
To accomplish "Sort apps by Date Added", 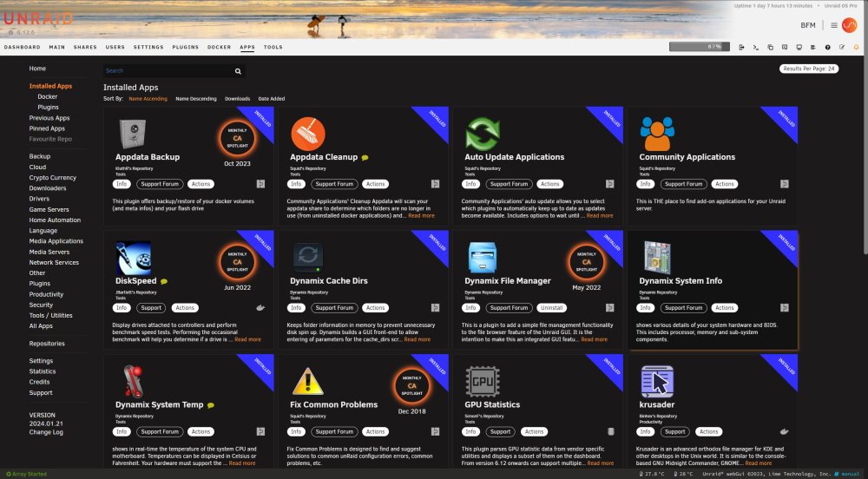I will coord(271,99).
